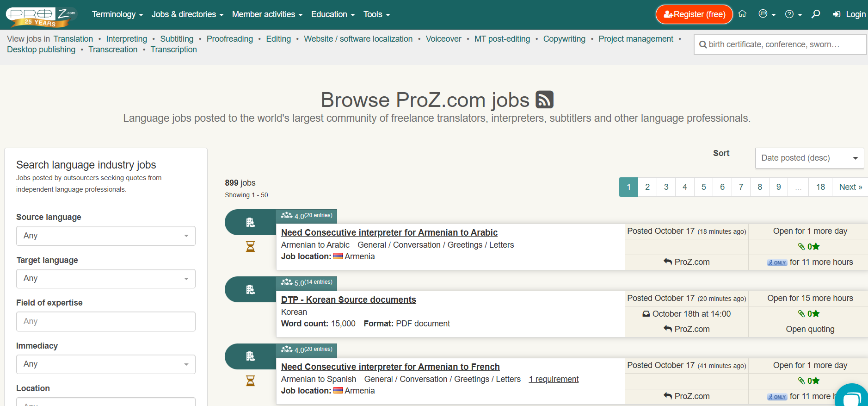The image size is (868, 406).
Task: Click company icon for Armenian to Arabic job
Action: coord(250,222)
